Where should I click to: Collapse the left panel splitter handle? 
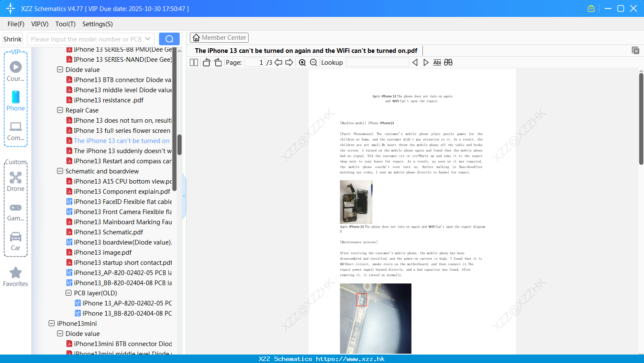(184, 196)
